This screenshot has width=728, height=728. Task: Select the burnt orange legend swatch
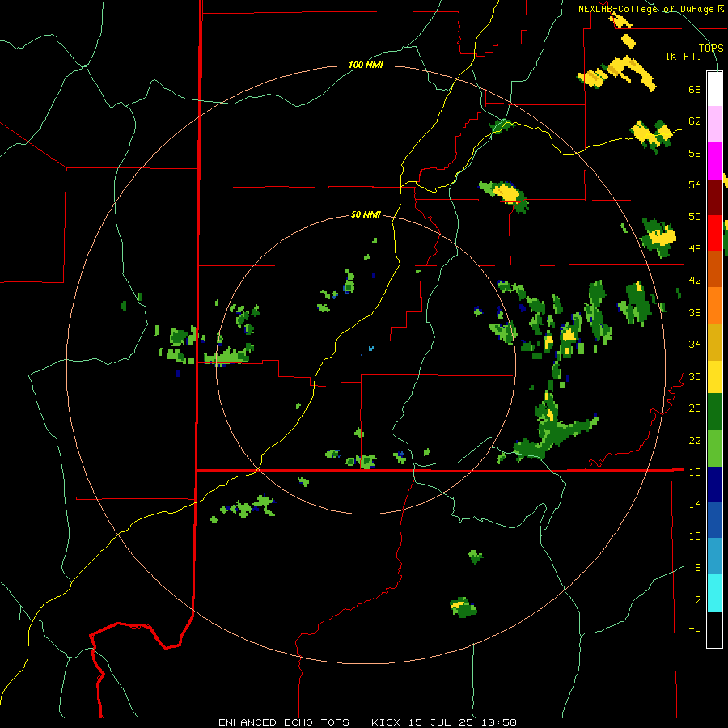pos(714,269)
